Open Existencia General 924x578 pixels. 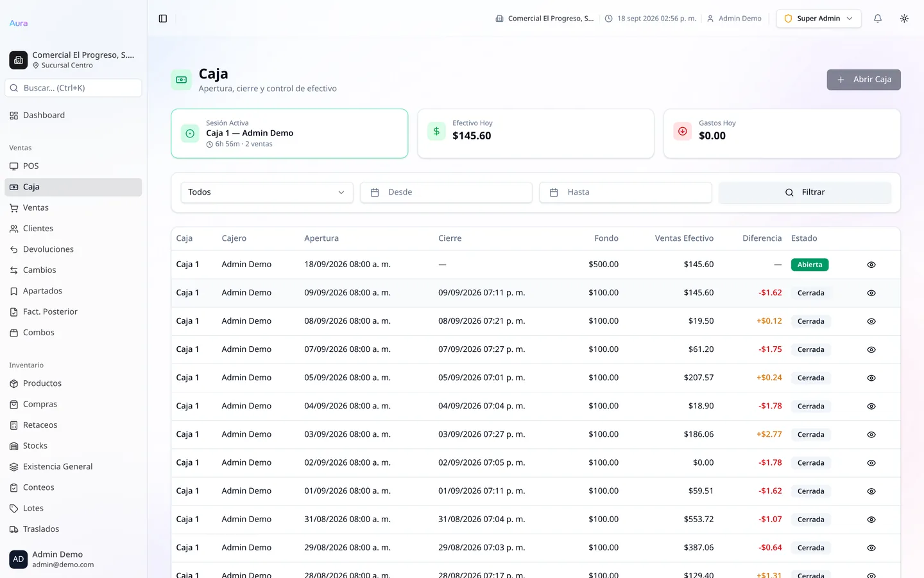coord(73,467)
